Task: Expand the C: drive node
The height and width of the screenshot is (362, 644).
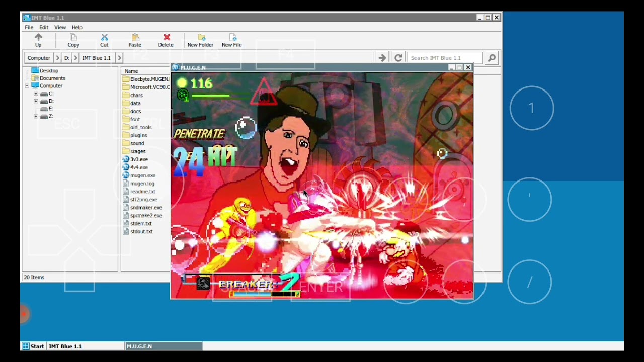Action: click(x=36, y=94)
